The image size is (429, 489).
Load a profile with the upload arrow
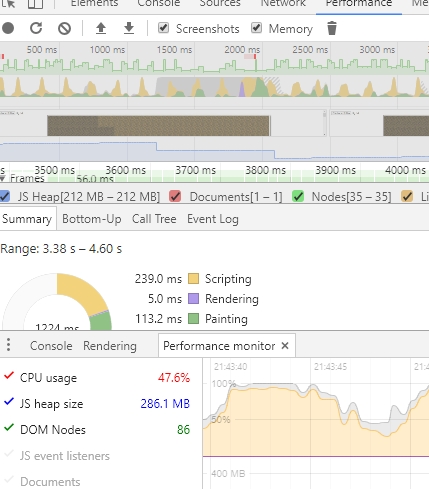pyautogui.click(x=101, y=28)
